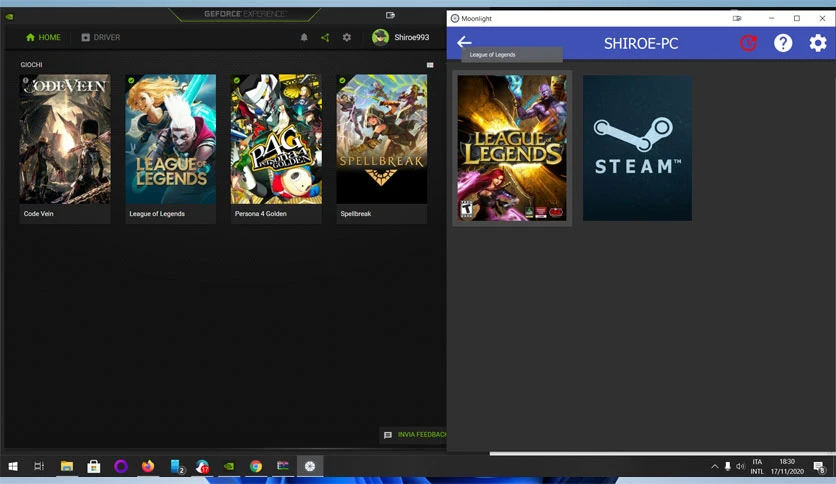Open Moonlight's help question mark
The width and height of the screenshot is (836, 484).
[783, 43]
